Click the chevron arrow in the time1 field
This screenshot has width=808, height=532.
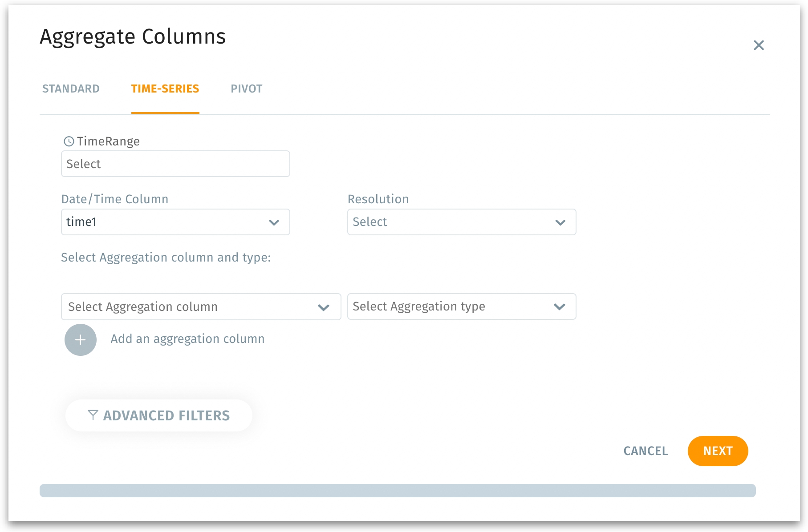pos(274,222)
